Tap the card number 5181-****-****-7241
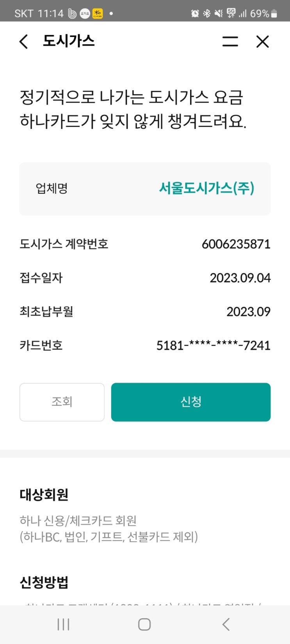Viewport: 290px width, 644px height. pyautogui.click(x=213, y=345)
